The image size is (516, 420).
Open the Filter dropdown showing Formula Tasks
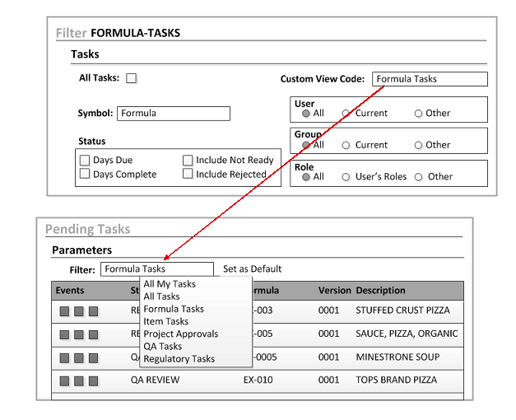[156, 268]
